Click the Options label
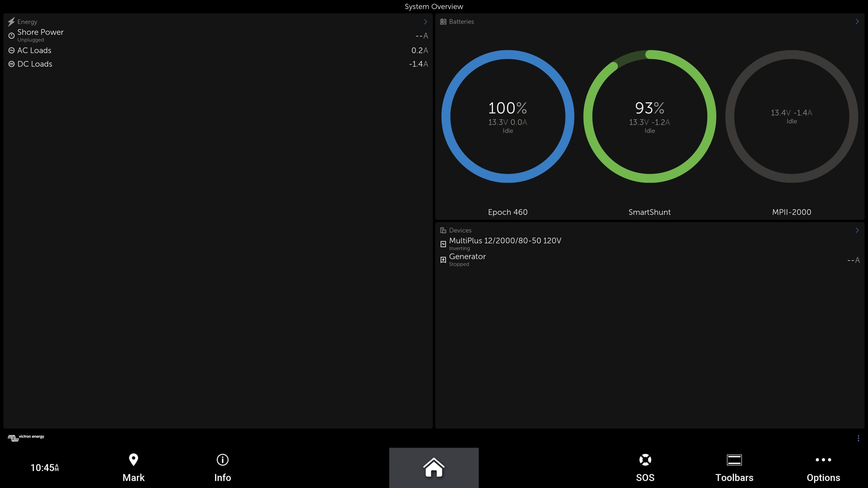This screenshot has height=488, width=868. pyautogui.click(x=824, y=477)
